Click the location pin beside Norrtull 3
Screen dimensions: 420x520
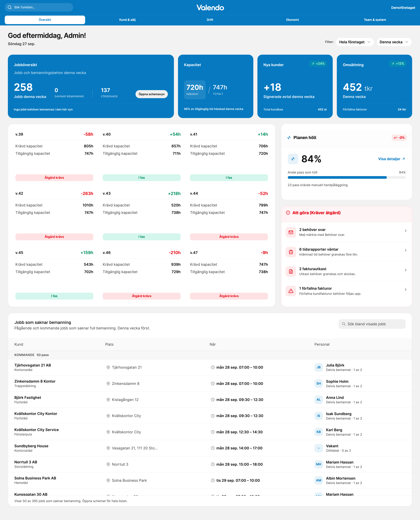108,464
